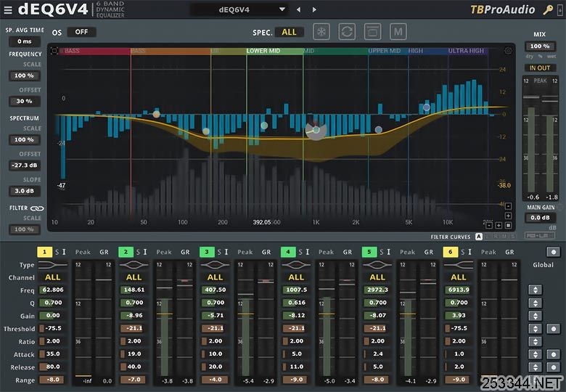Image resolution: width=566 pixels, height=392 pixels.
Task: Click the global round button beside Attack
Action: pyautogui.click(x=554, y=354)
